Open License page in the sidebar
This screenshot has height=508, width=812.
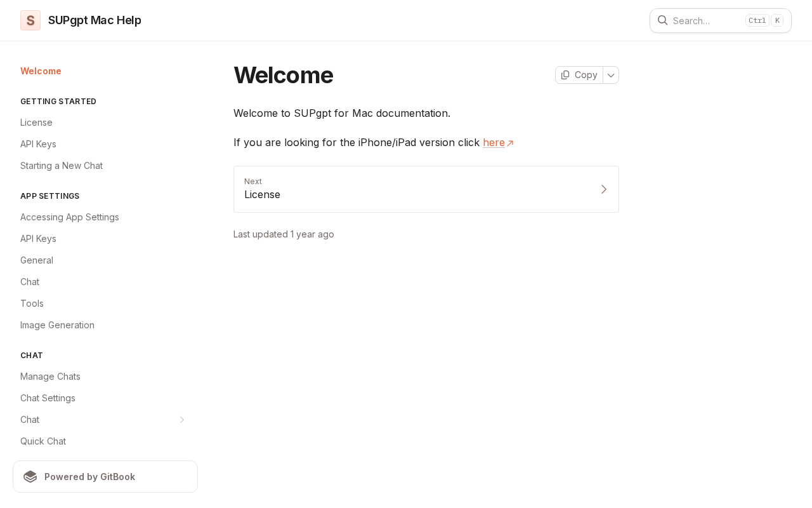tap(36, 123)
